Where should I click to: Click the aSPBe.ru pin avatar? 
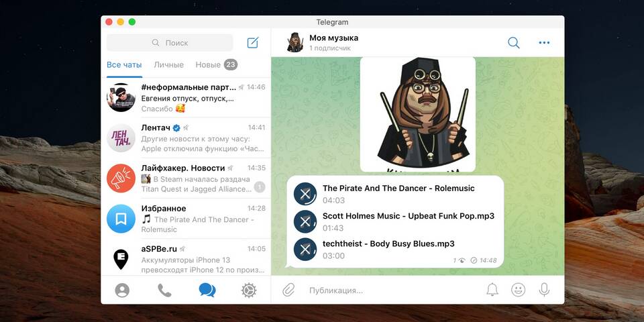121,259
